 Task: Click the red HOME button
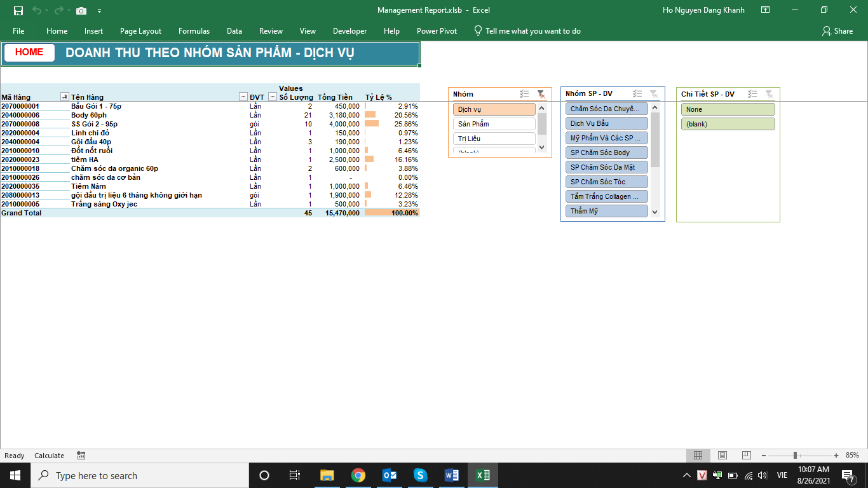29,53
